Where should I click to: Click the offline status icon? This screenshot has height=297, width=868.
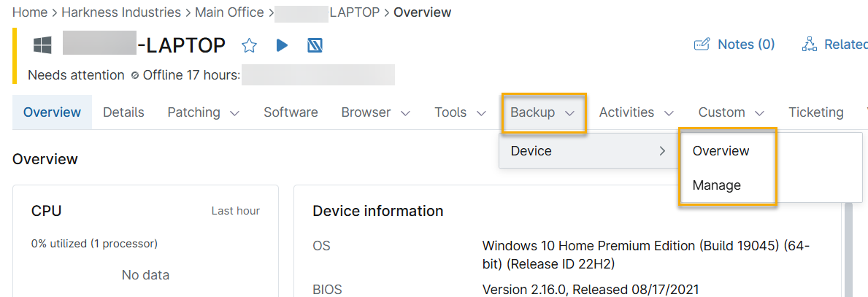click(x=134, y=75)
